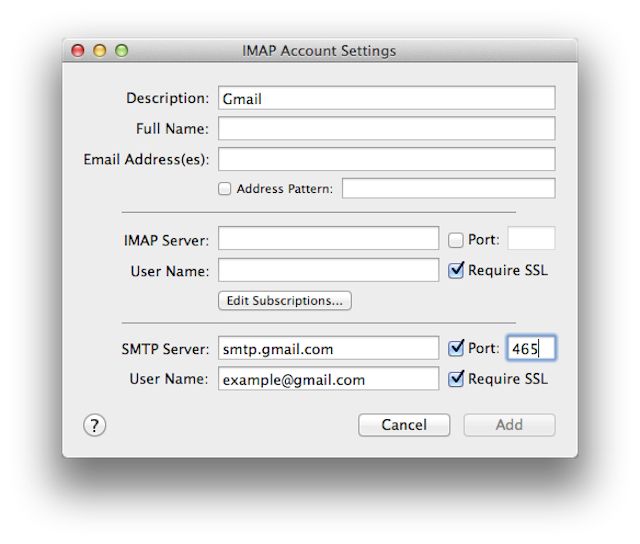640x544 pixels.
Task: Focus the SMTP Server field smtp.gmail.com
Action: click(329, 348)
